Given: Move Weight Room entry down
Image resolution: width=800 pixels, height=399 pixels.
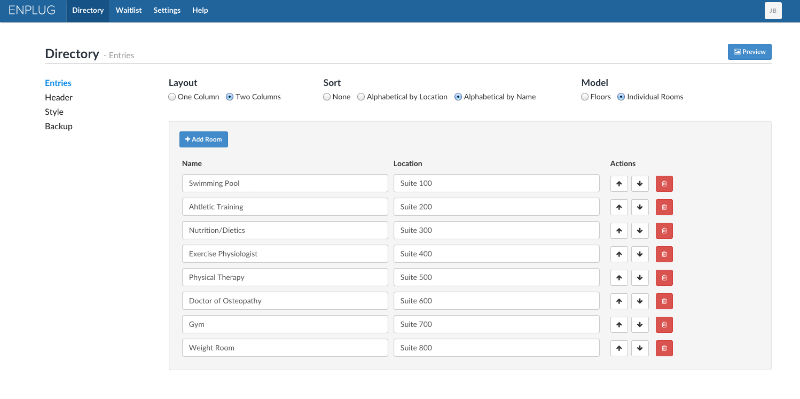Looking at the screenshot, I should click(640, 348).
